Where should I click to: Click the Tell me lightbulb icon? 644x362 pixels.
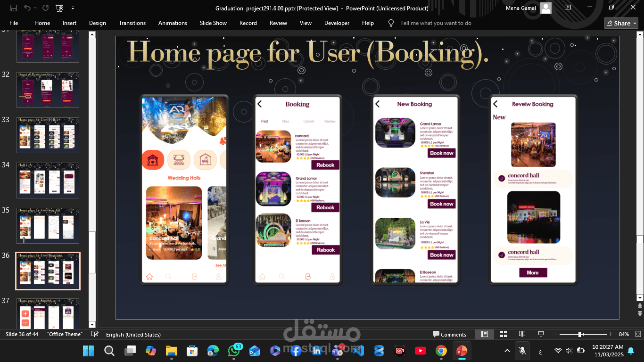coord(391,23)
